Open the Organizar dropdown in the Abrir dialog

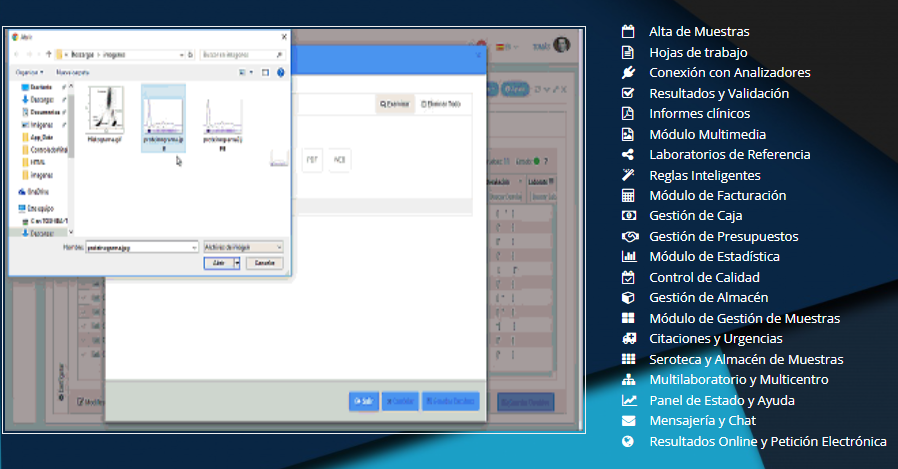click(x=29, y=73)
